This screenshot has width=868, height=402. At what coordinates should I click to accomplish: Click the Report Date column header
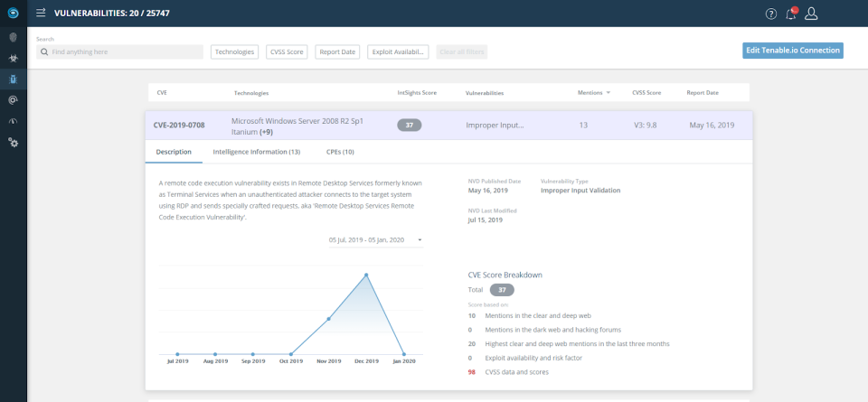[x=703, y=93]
